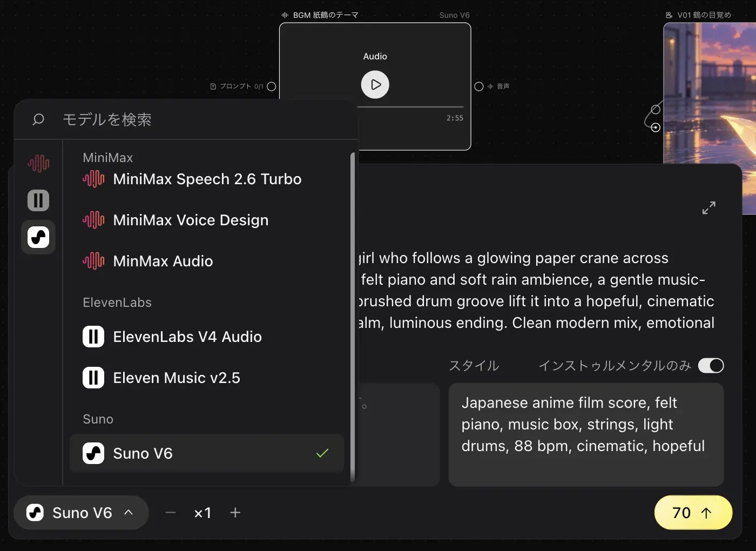Toggle the インストゥルメンタルのみ switch

[x=711, y=366]
